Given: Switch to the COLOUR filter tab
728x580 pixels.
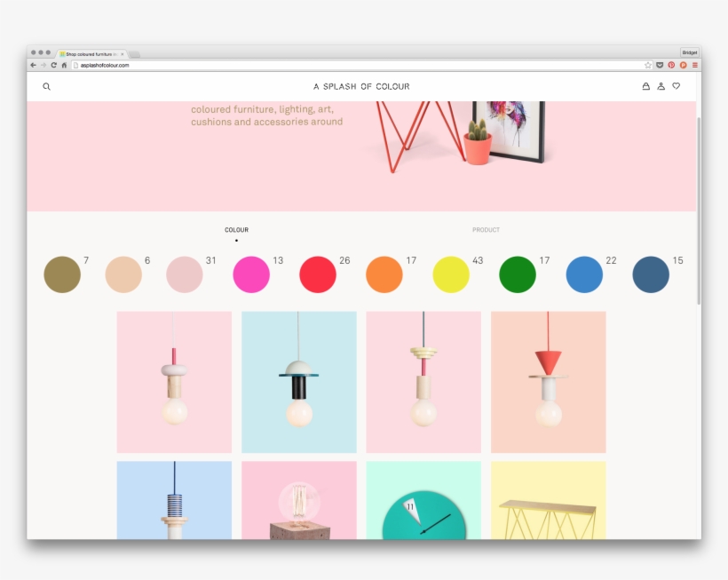Looking at the screenshot, I should click(236, 230).
